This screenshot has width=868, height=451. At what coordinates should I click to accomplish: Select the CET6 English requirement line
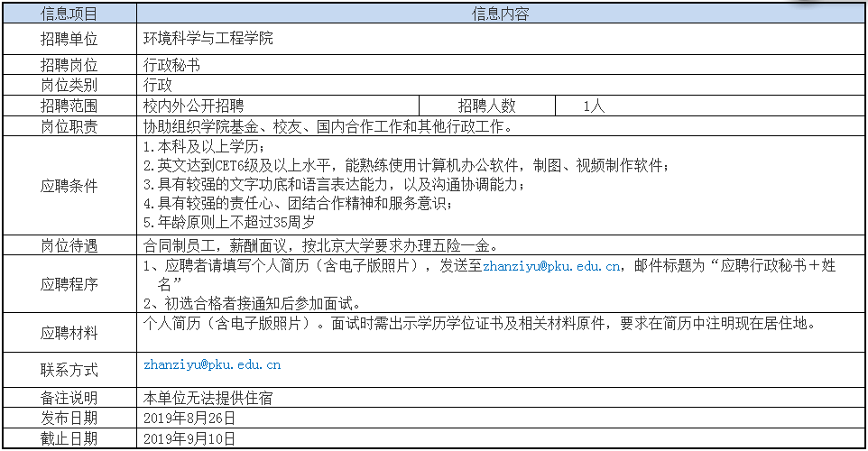406,165
